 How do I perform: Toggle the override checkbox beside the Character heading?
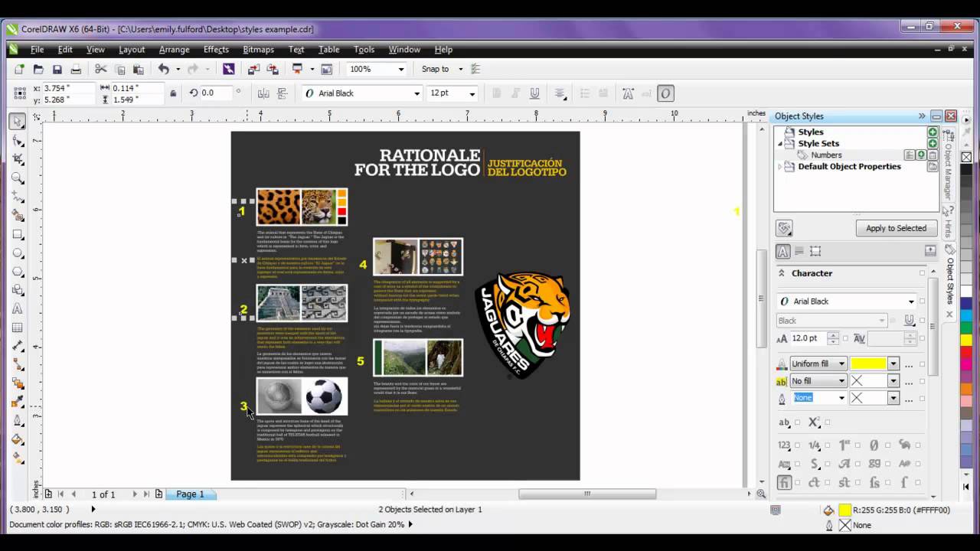point(922,273)
